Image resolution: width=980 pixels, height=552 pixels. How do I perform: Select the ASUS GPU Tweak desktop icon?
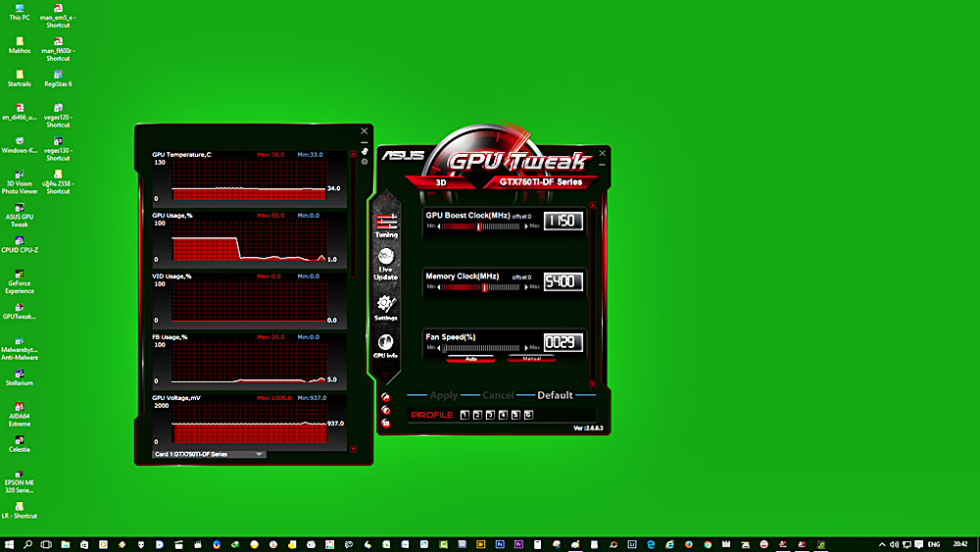pos(20,215)
